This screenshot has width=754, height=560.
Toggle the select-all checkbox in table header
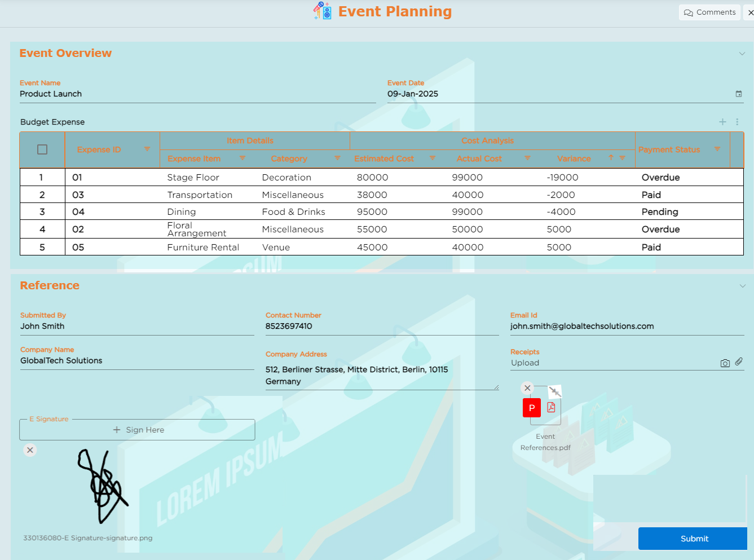(x=42, y=149)
